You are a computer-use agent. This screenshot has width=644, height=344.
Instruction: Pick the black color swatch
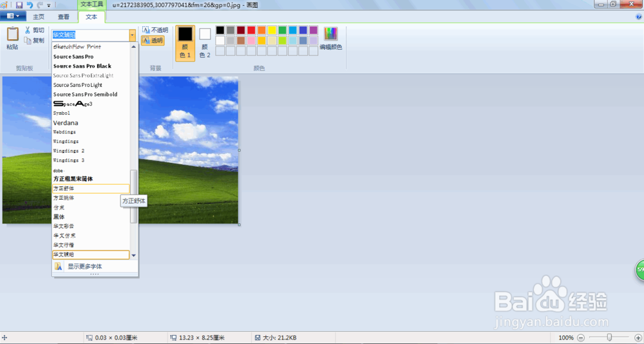coord(220,30)
